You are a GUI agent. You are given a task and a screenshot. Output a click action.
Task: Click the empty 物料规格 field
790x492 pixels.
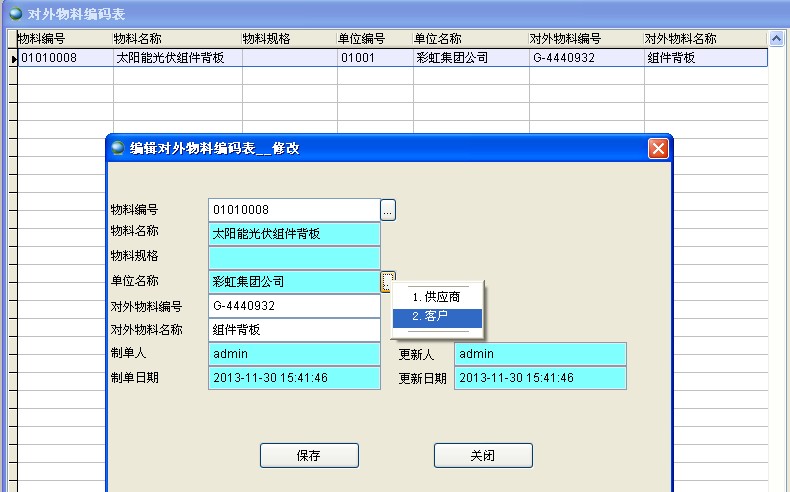[x=293, y=258]
